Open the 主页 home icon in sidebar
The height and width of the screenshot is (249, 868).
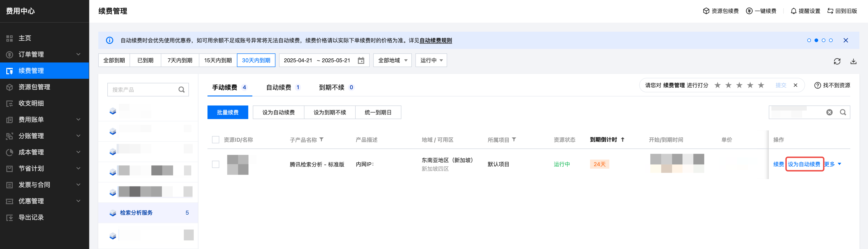point(10,38)
